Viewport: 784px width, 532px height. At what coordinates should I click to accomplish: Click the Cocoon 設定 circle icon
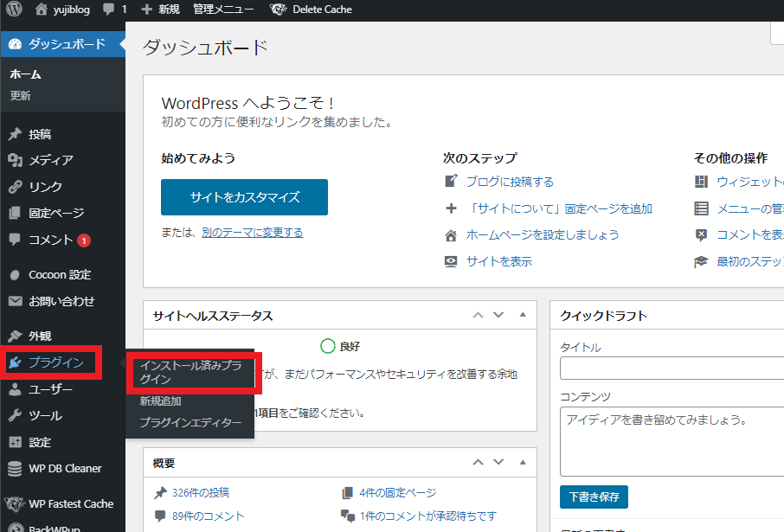coord(15,275)
